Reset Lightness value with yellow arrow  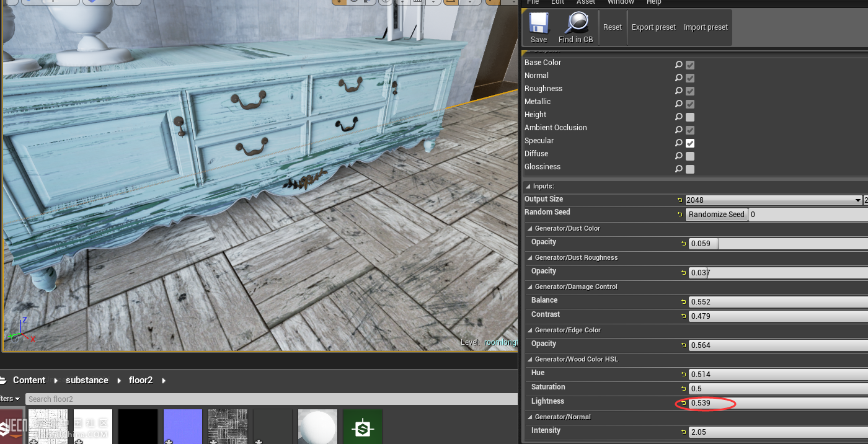click(683, 403)
